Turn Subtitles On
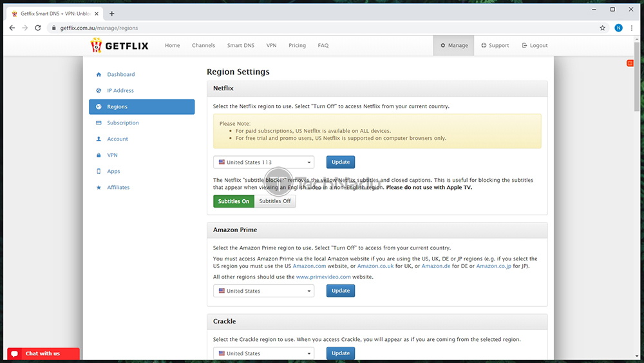 point(234,201)
